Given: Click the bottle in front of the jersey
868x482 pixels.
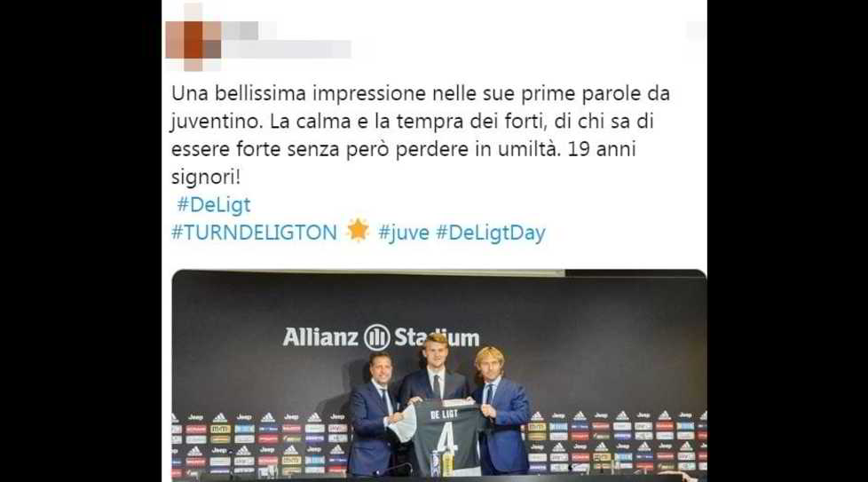Looking at the screenshot, I should 446,463.
